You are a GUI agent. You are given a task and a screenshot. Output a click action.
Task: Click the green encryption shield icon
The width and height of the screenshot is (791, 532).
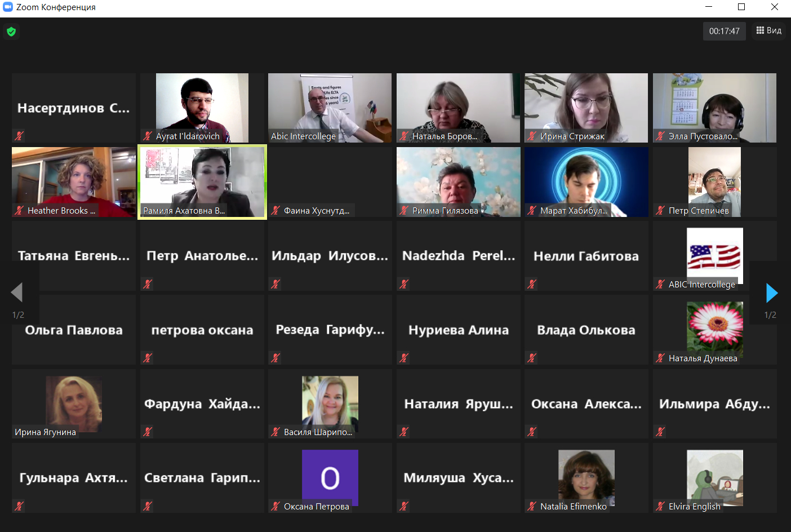11,32
